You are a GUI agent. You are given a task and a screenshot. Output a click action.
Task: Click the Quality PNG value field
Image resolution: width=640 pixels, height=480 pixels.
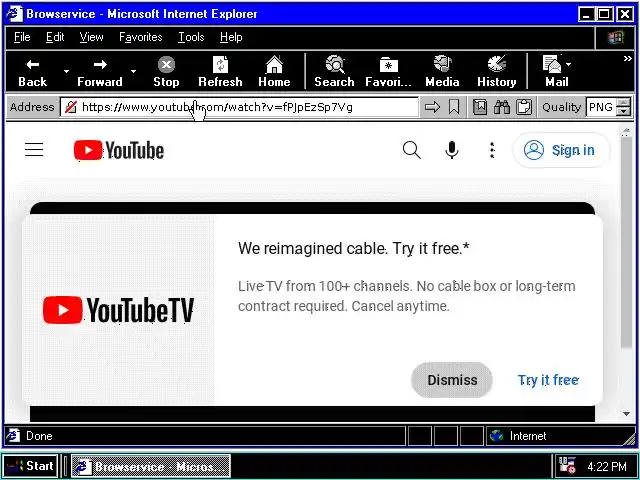(600, 107)
